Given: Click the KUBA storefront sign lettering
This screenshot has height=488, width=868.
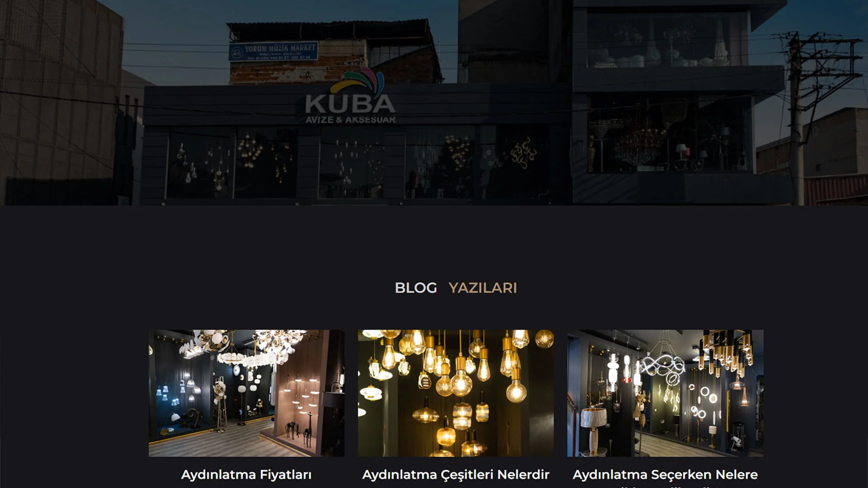Looking at the screenshot, I should coord(350,103).
